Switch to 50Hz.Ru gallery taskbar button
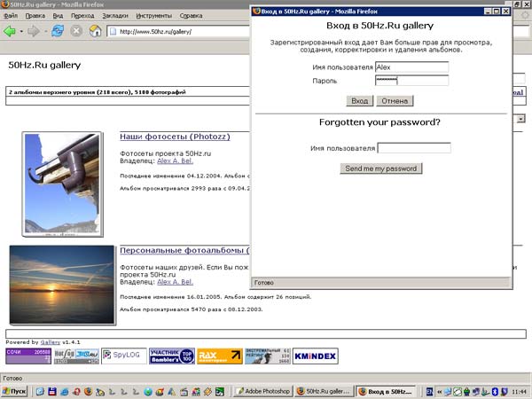 [324, 392]
